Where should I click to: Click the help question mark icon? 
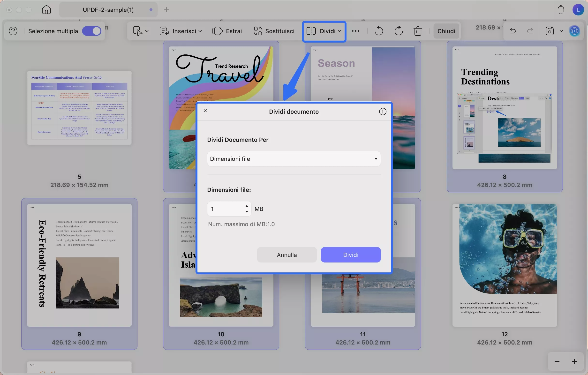coord(13,31)
